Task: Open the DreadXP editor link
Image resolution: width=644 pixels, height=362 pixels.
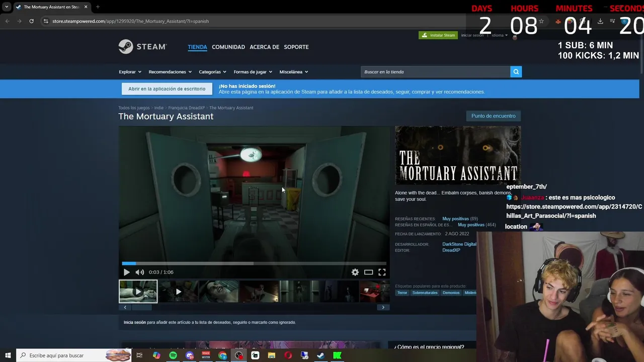Action: tap(451, 250)
